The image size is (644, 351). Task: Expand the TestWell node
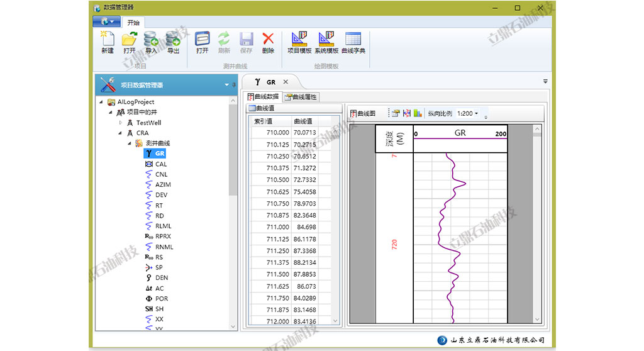click(120, 123)
